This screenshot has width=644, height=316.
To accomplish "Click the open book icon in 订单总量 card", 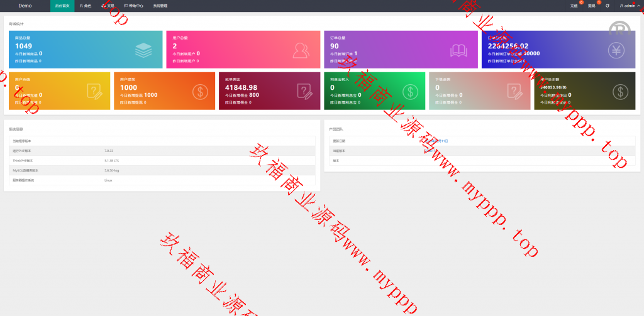I will pos(460,50).
